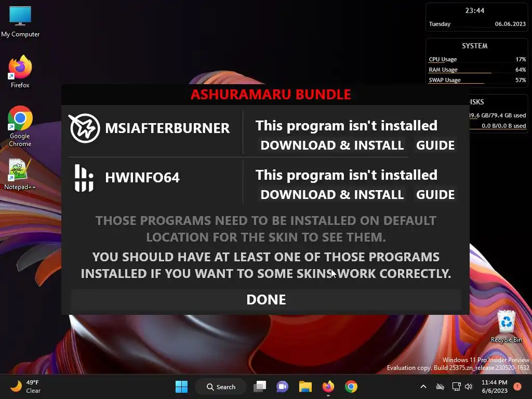
Task: Open the Windows Start menu
Action: pos(181,387)
